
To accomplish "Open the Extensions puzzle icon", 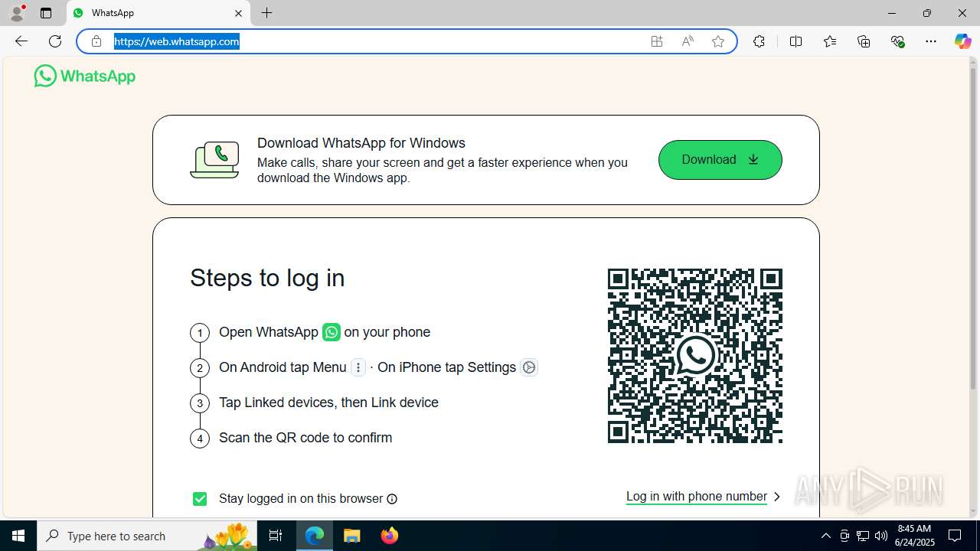I will (759, 41).
